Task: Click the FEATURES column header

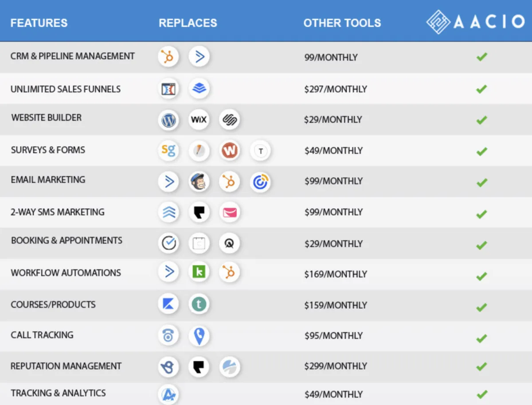Action: click(39, 23)
